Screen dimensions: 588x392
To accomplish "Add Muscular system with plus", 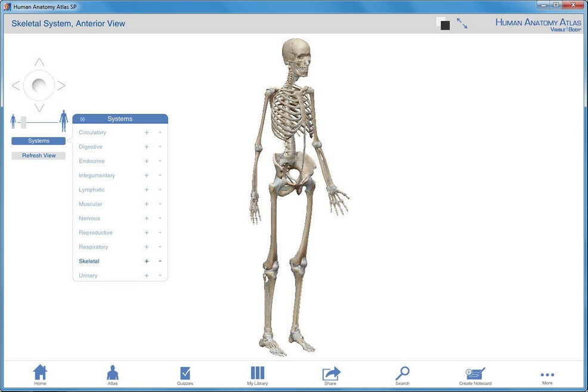I will click(147, 204).
